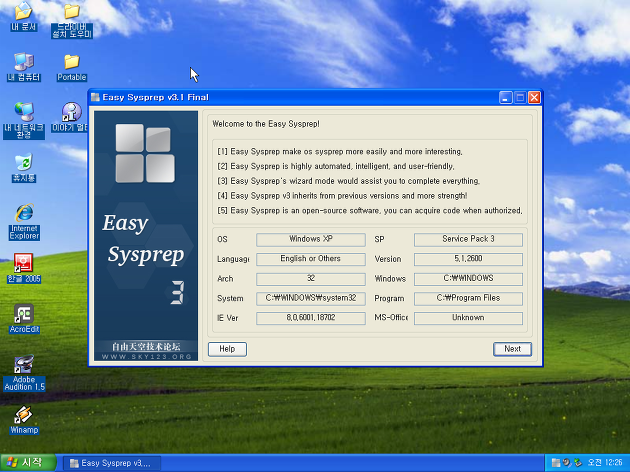Click the system tray clock 12:26

pyautogui.click(x=605, y=463)
